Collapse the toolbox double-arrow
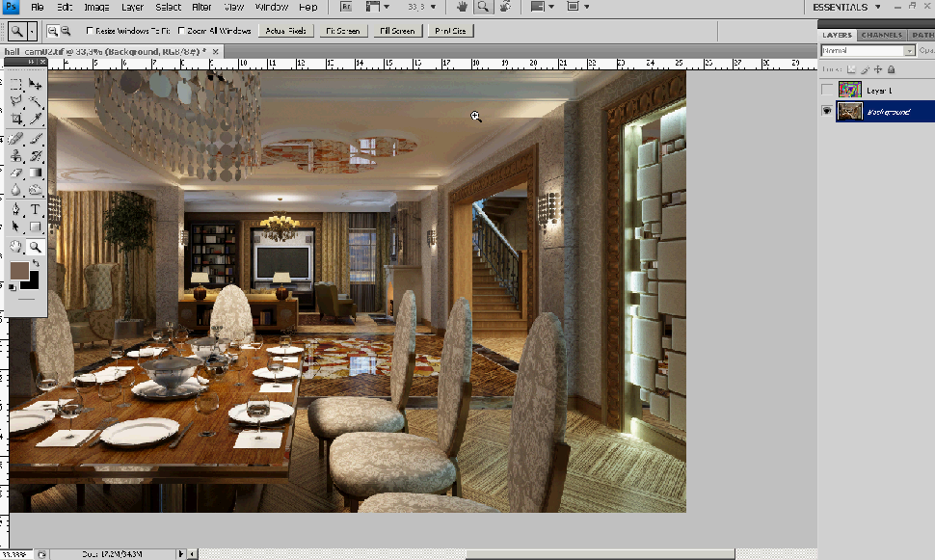The width and height of the screenshot is (935, 560). 31,62
